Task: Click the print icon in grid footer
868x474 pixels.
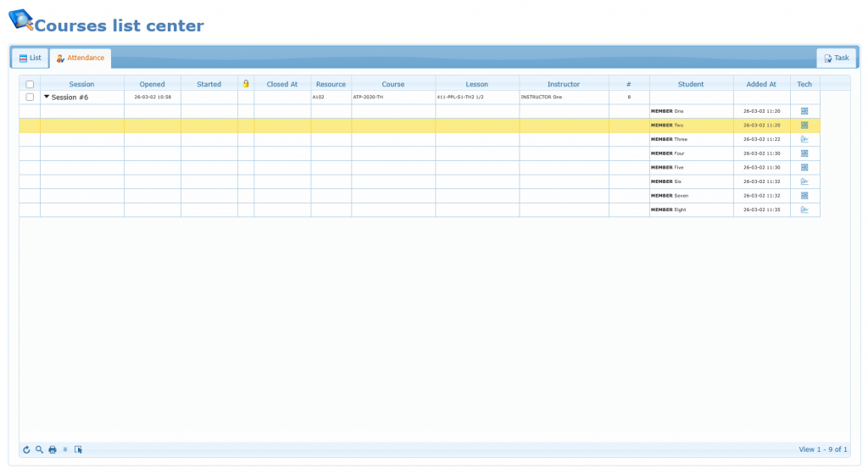Action: (52, 449)
